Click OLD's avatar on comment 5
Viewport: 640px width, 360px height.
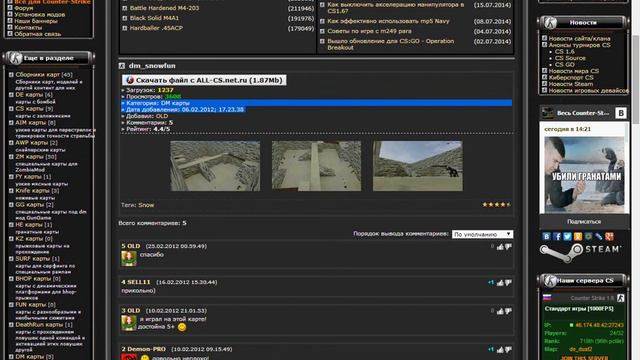(x=129, y=258)
